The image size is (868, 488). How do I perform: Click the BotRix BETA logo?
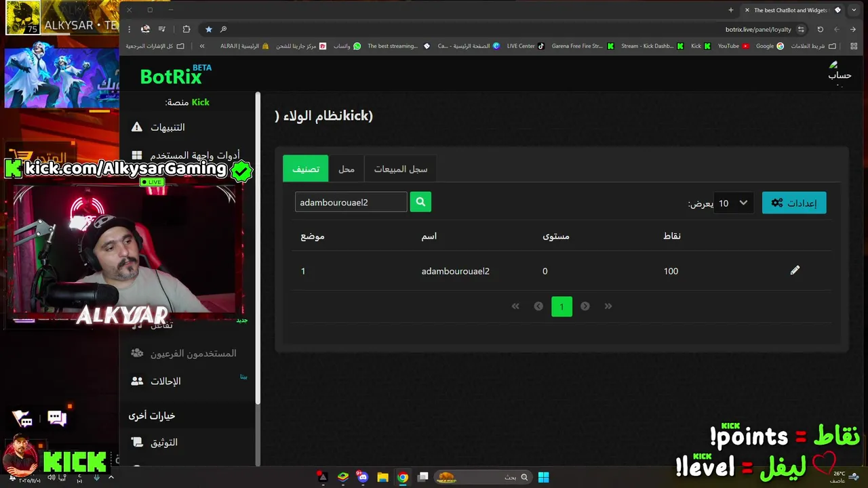[176, 75]
